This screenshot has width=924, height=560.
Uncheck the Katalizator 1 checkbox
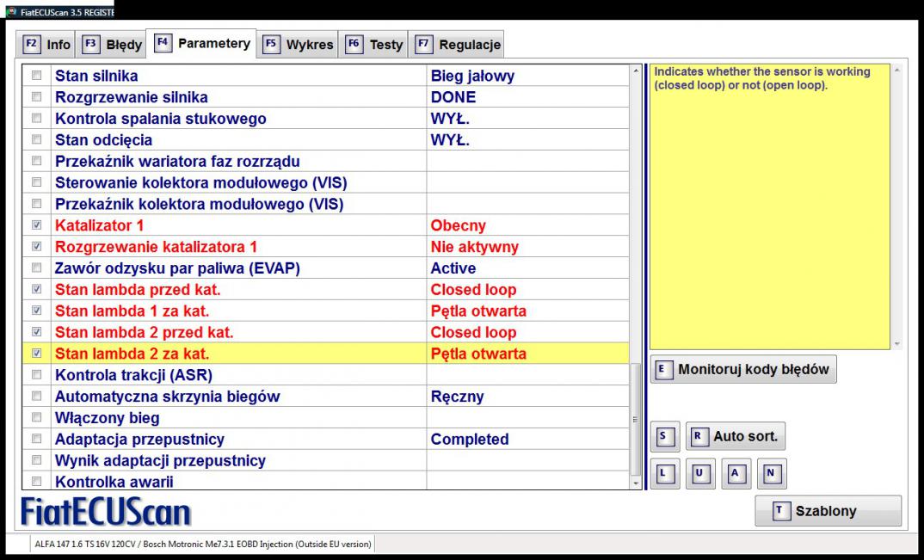coord(36,225)
